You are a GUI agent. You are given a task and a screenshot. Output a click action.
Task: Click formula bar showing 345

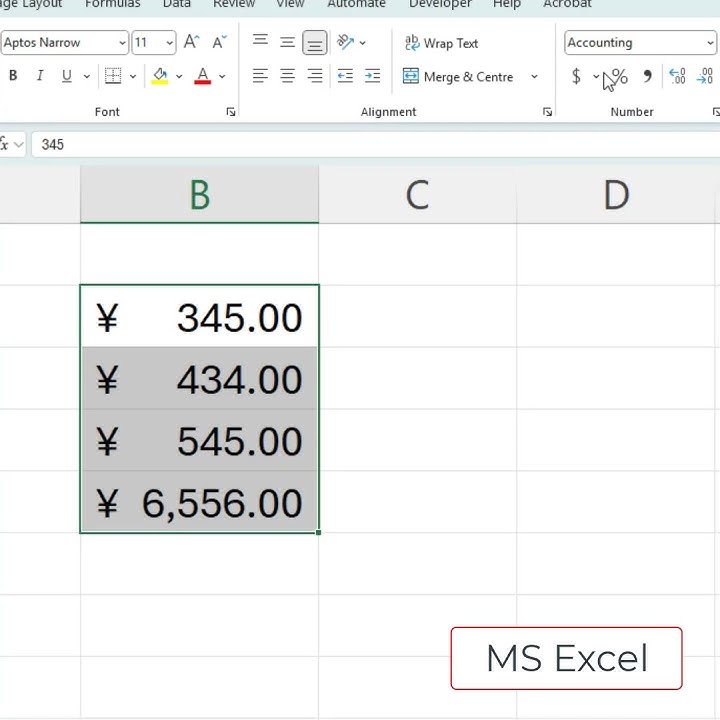coord(376,145)
